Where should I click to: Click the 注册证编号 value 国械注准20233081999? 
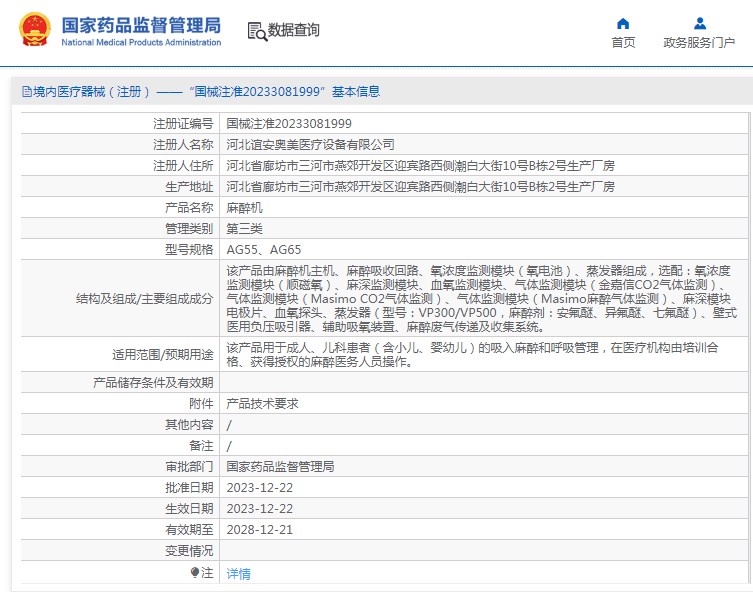(289, 124)
